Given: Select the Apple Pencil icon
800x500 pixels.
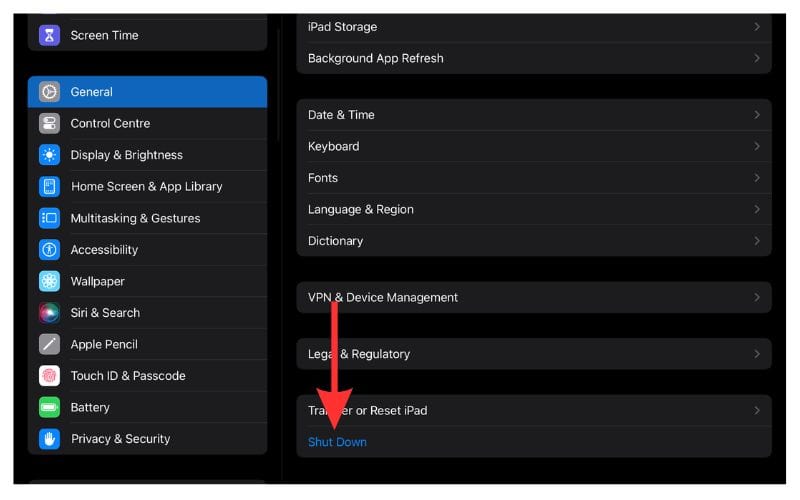Looking at the screenshot, I should [49, 344].
